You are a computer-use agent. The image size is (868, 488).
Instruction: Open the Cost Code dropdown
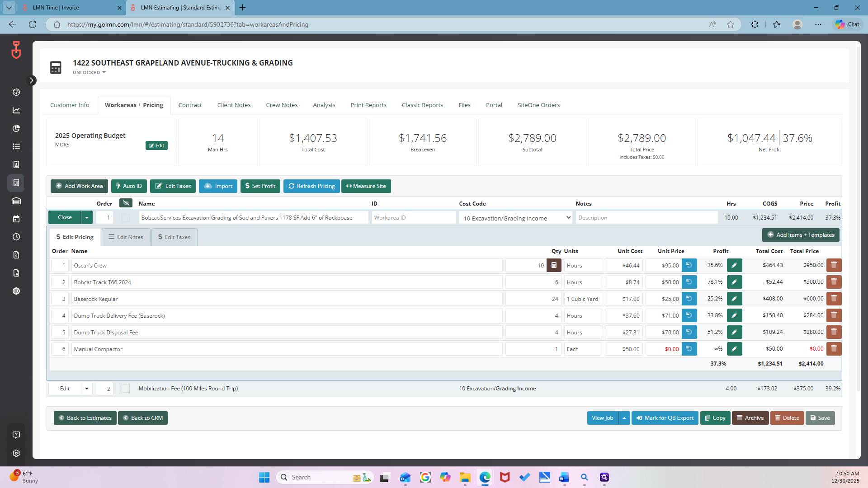pos(516,218)
